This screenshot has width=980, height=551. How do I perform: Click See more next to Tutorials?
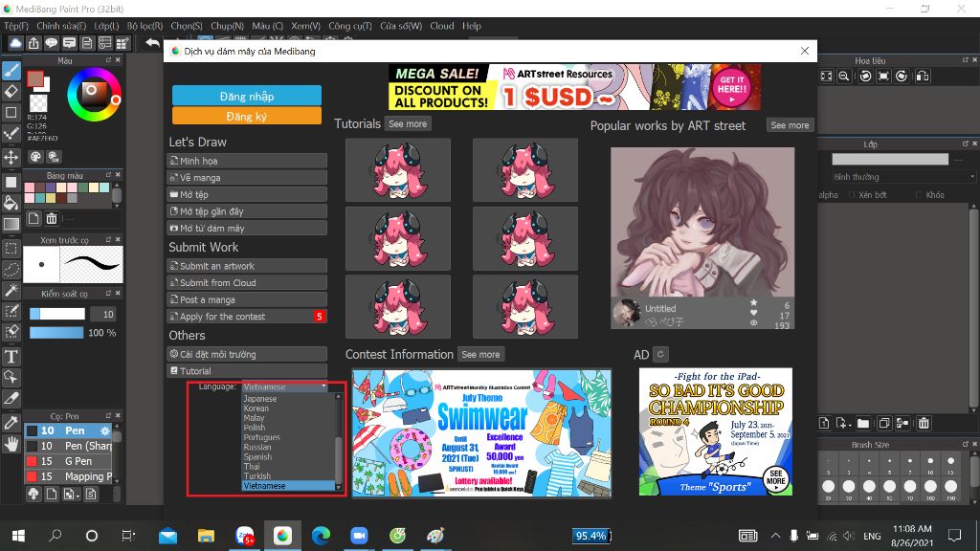pyautogui.click(x=408, y=123)
